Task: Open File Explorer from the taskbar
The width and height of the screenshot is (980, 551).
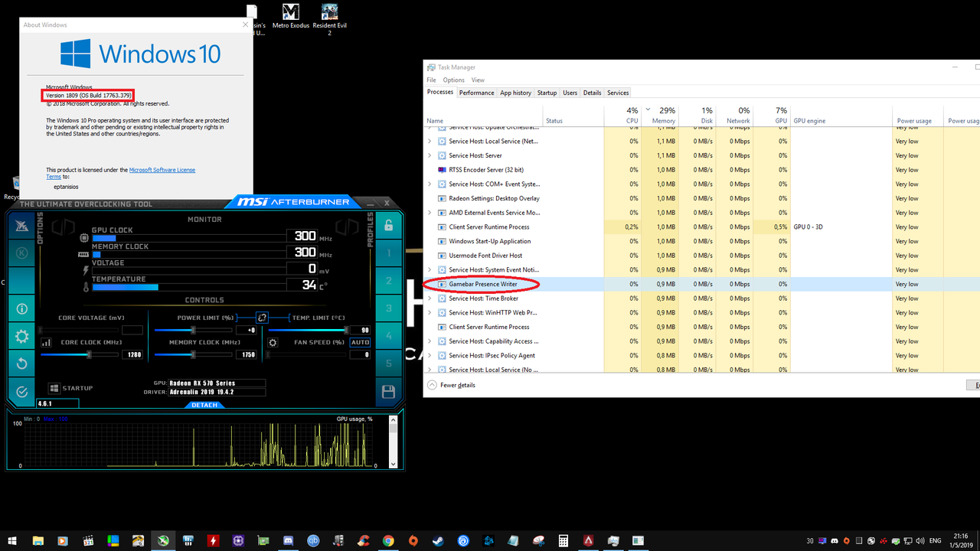Action: point(38,540)
